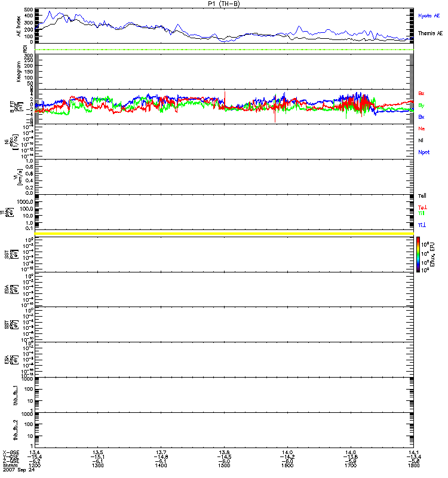Click the green ROI indicator line
Viewport: 448px width, 478px height.
(224, 50)
